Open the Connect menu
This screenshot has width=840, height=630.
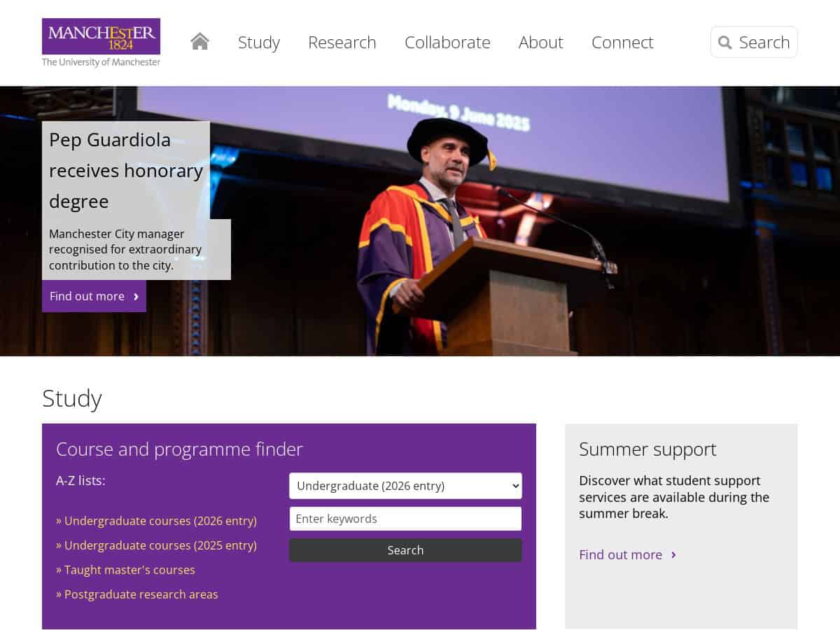click(x=622, y=42)
